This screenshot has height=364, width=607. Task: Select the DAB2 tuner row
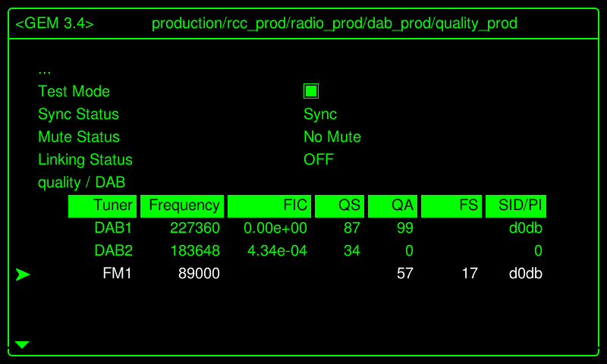(113, 251)
